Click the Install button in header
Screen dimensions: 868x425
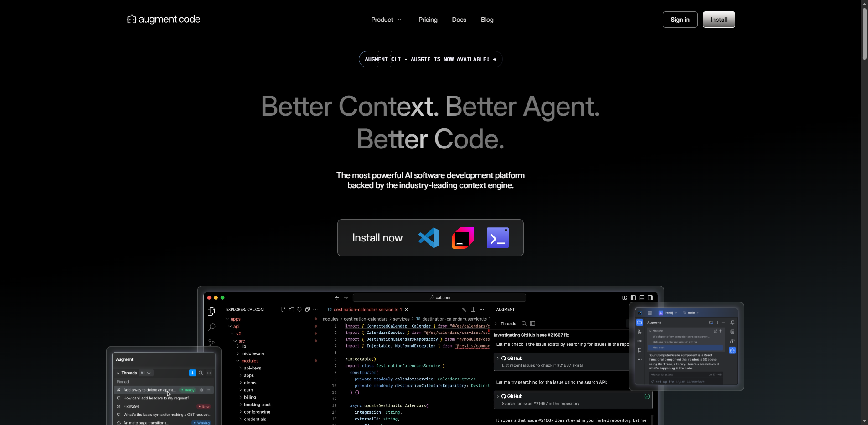pyautogui.click(x=719, y=20)
